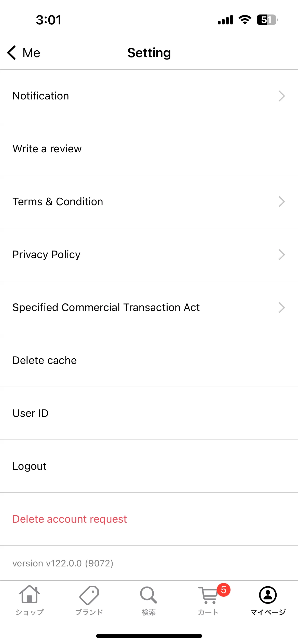Open the ショップ home icon
The height and width of the screenshot is (644, 298).
[x=30, y=594]
